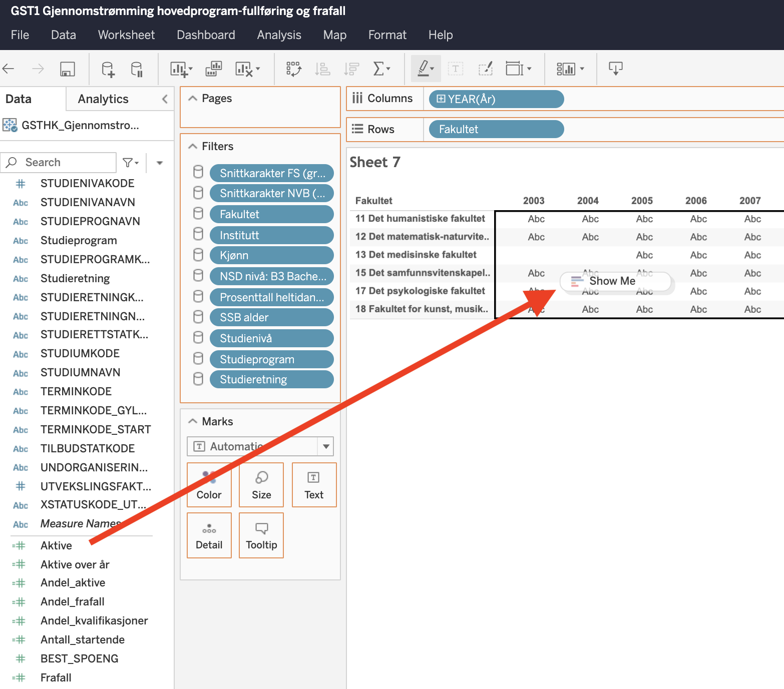
Task: Click the Highlight pen tool icon
Action: pyautogui.click(x=425, y=69)
